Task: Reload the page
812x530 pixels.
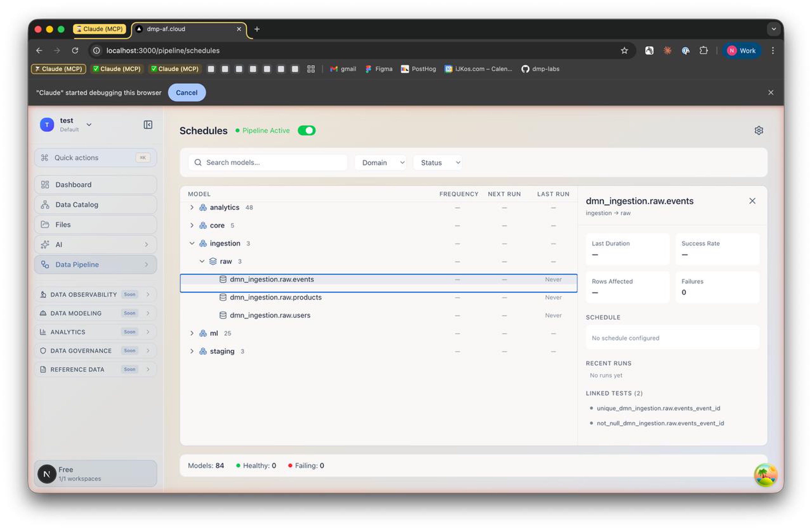Action: [x=75, y=50]
